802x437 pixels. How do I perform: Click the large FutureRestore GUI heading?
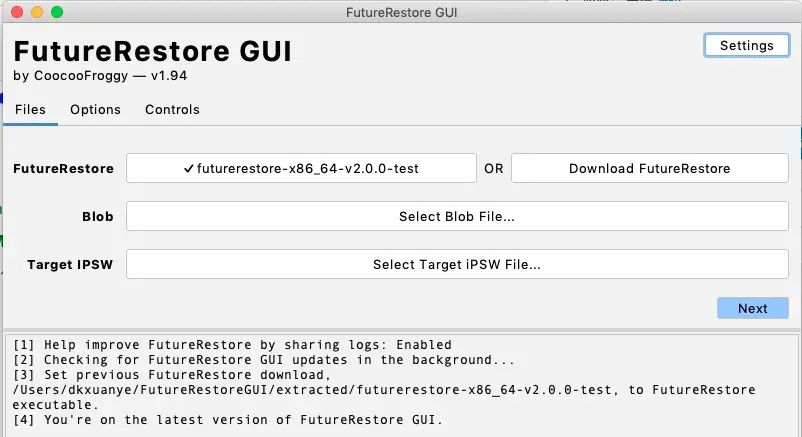pyautogui.click(x=152, y=52)
